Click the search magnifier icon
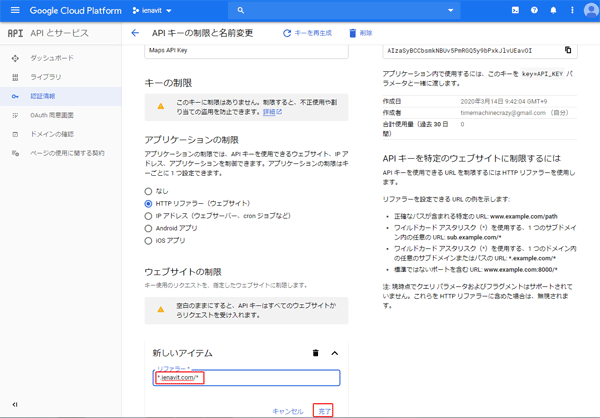 240,10
